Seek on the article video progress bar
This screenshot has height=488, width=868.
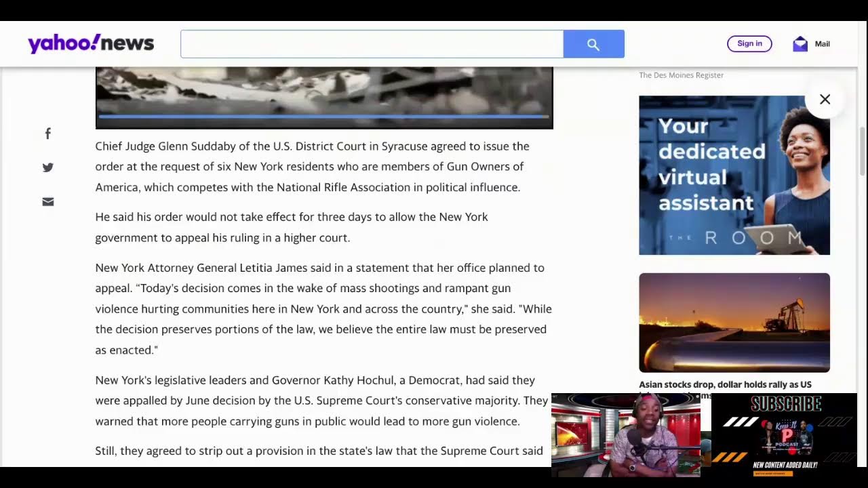click(323, 117)
